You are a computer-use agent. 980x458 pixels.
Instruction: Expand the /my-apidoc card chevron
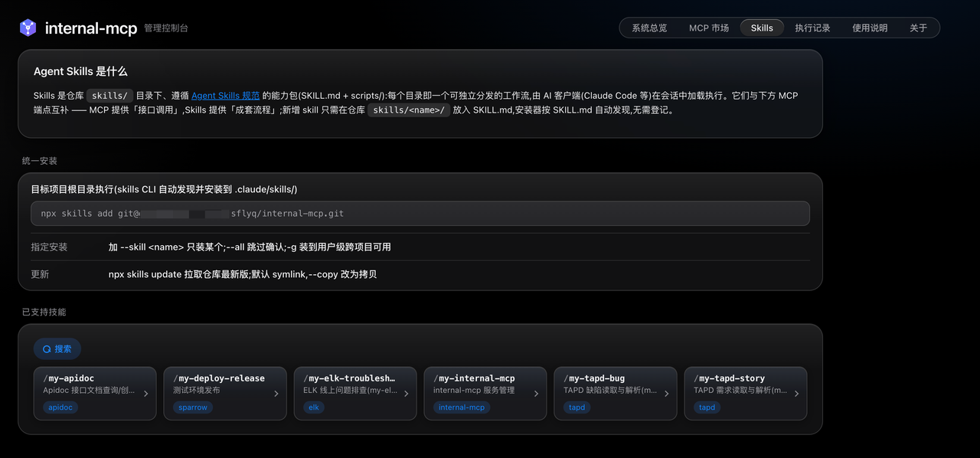tap(146, 394)
